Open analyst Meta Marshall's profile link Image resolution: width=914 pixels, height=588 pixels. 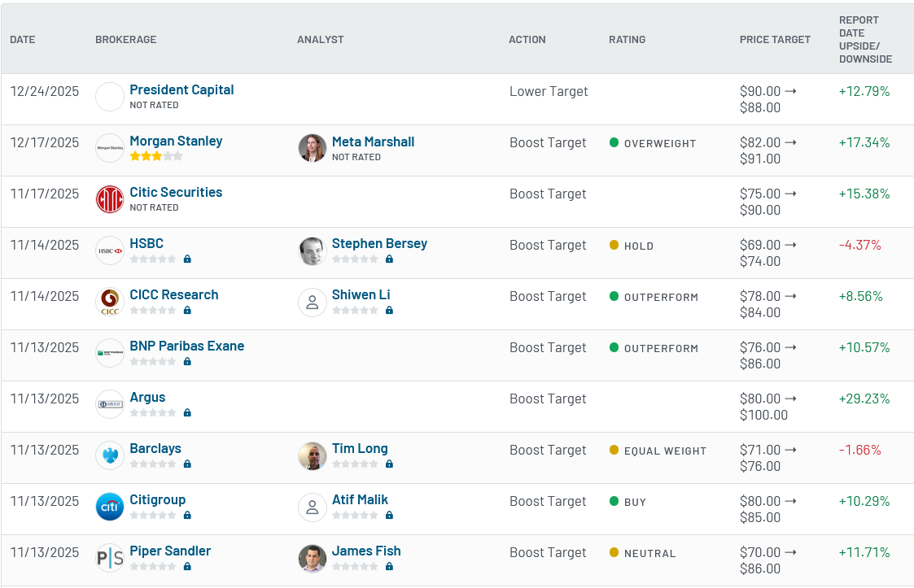[x=373, y=142]
